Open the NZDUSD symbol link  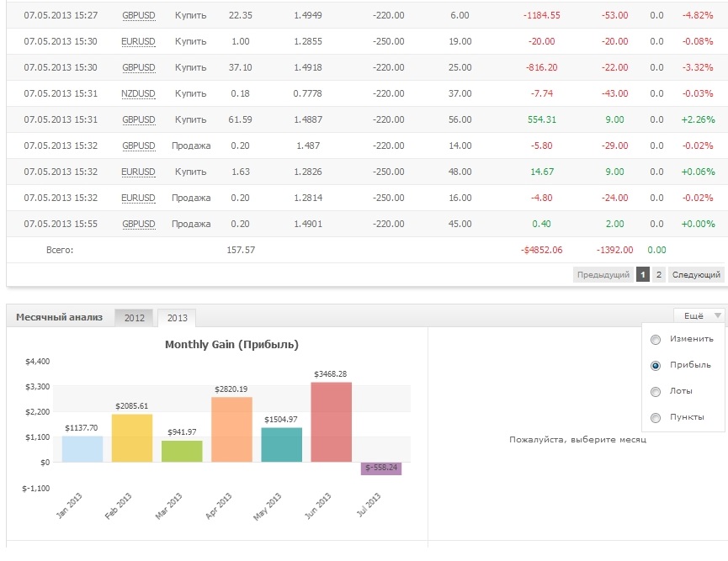coord(138,93)
